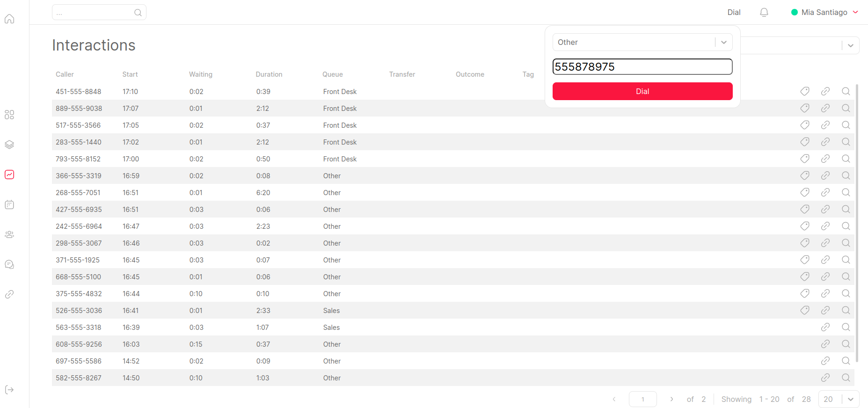View details of the 517-555-3566 call
868x408 pixels.
pyautogui.click(x=846, y=125)
